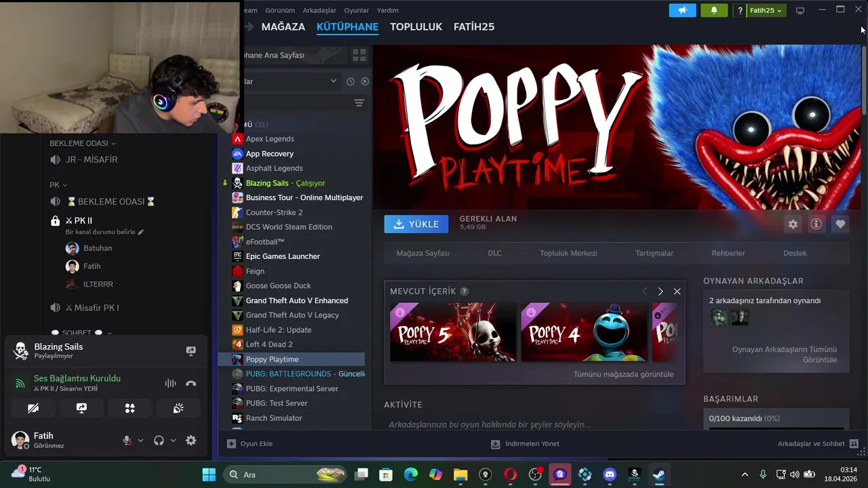Open Steam from the Windows taskbar
This screenshot has height=488, width=868.
(x=658, y=474)
